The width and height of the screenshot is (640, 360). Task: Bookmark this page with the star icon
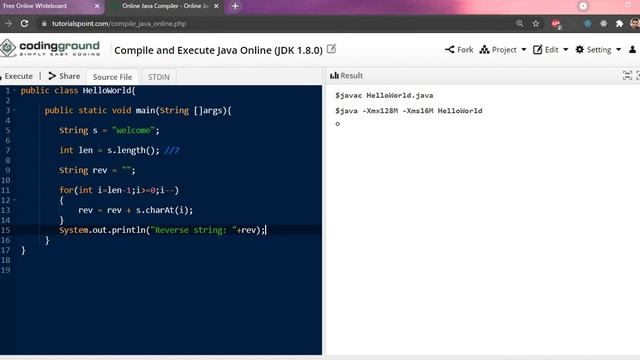click(x=536, y=24)
